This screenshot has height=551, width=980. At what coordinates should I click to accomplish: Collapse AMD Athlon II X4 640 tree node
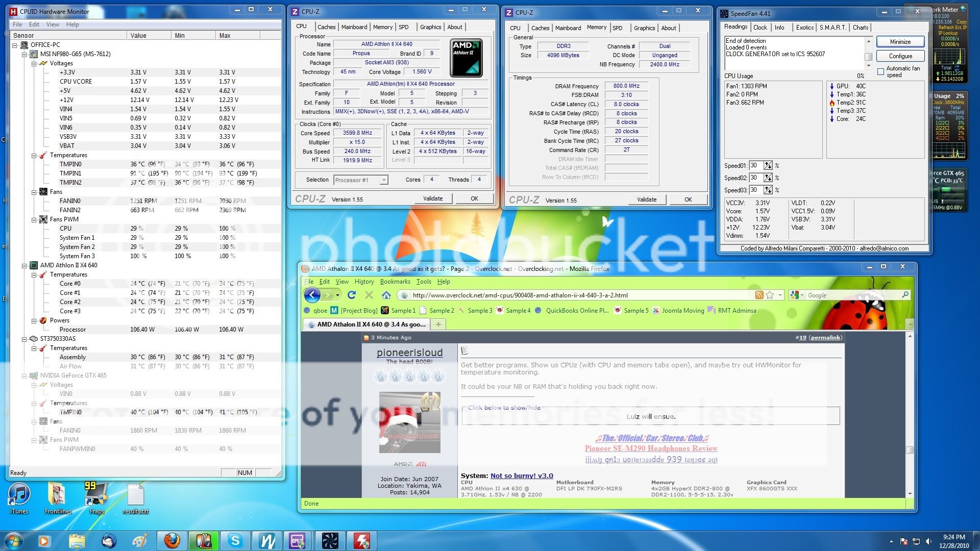click(x=24, y=265)
